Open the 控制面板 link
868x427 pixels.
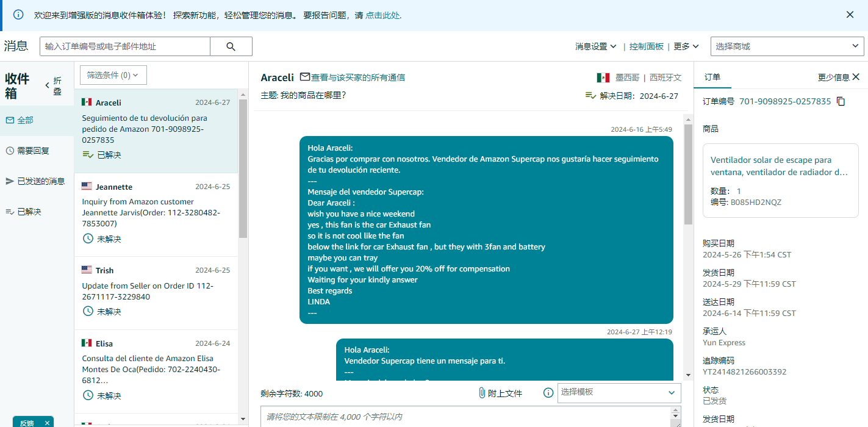(x=647, y=46)
